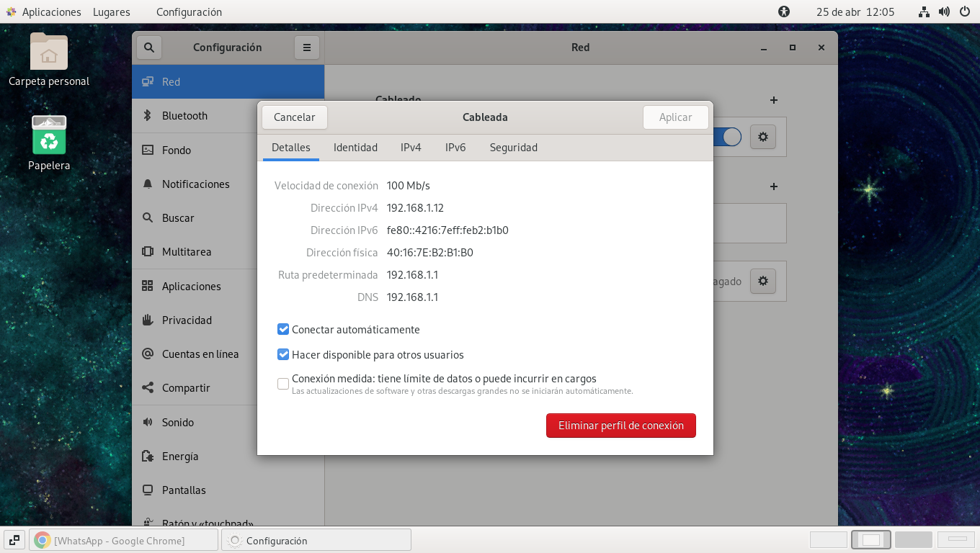Open the hamburger menu in Configuración header
980x553 pixels.
[x=306, y=48]
